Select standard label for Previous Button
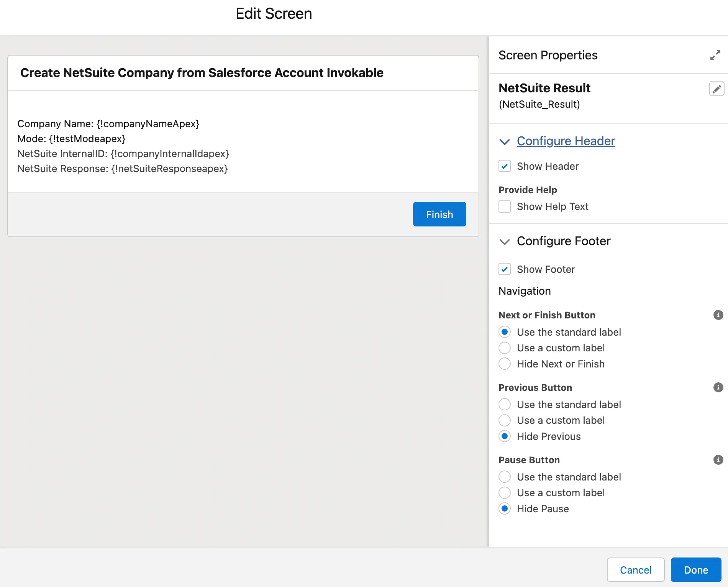This screenshot has height=587, width=728. coord(505,404)
